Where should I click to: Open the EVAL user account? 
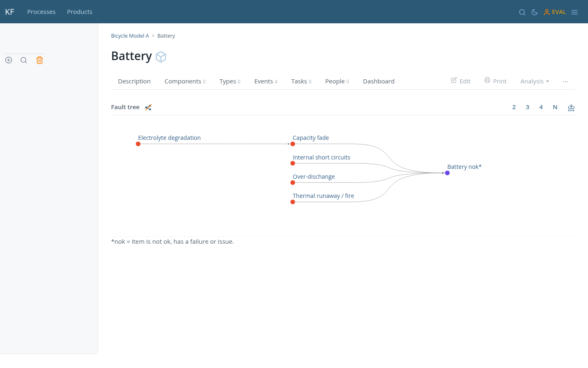tap(555, 12)
